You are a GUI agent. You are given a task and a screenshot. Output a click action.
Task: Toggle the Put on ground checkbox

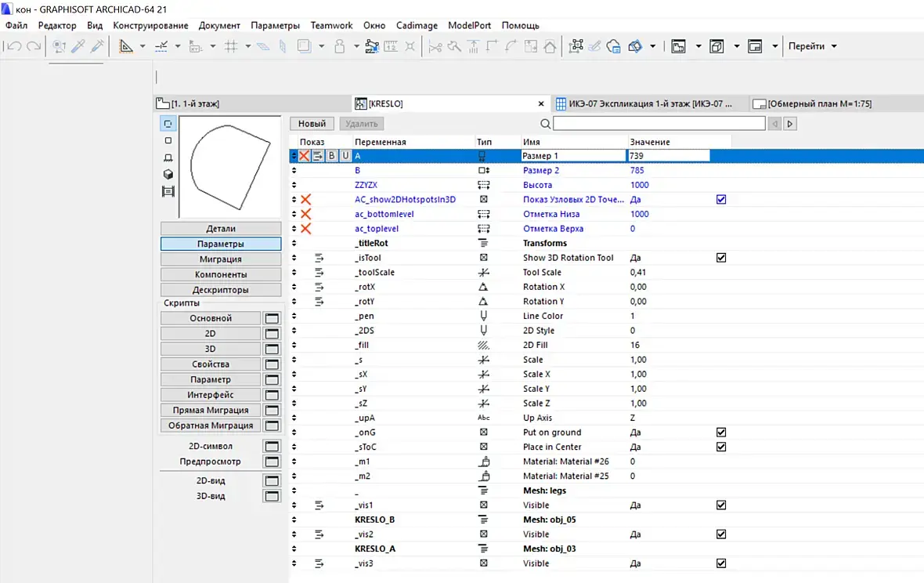tap(721, 433)
